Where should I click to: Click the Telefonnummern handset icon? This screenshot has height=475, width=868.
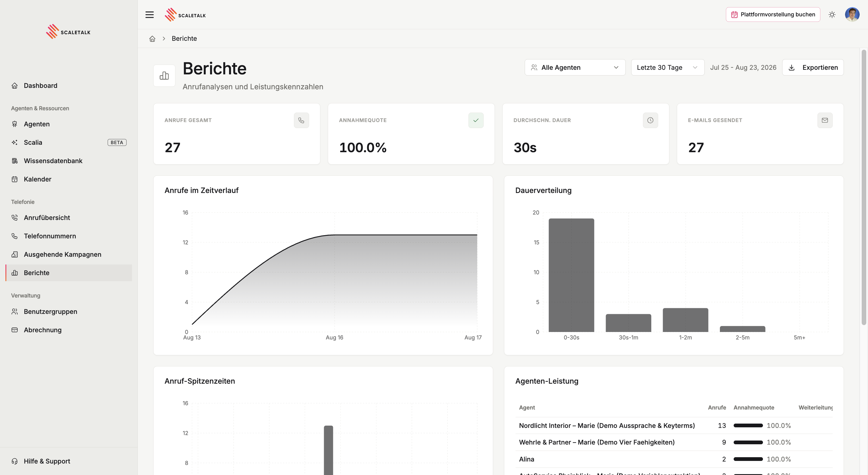14,236
